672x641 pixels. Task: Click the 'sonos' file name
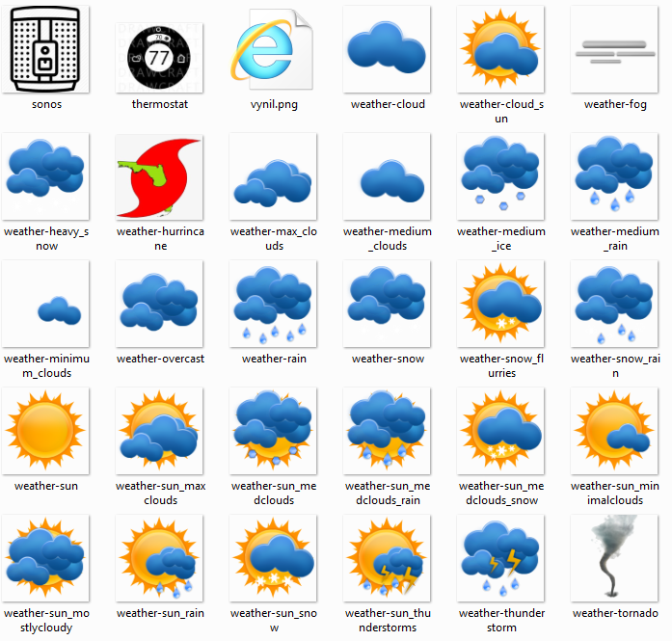[46, 104]
